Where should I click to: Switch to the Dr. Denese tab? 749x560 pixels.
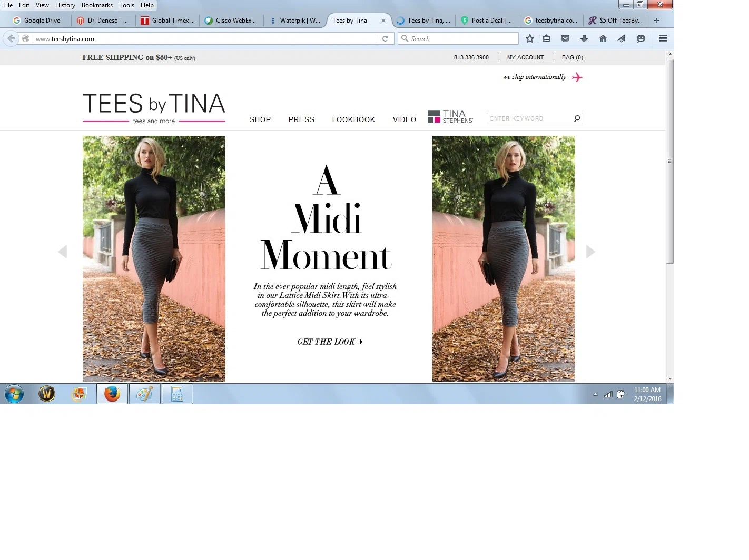coord(103,21)
